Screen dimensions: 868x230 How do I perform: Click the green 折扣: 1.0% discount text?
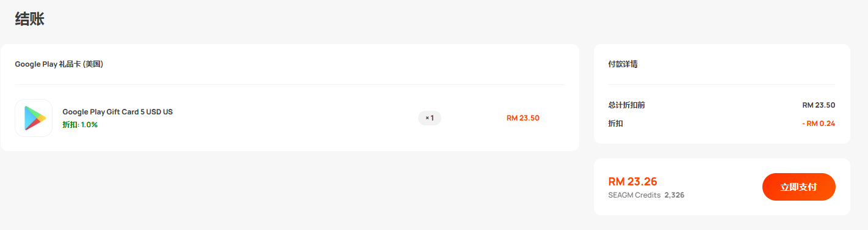click(x=80, y=125)
